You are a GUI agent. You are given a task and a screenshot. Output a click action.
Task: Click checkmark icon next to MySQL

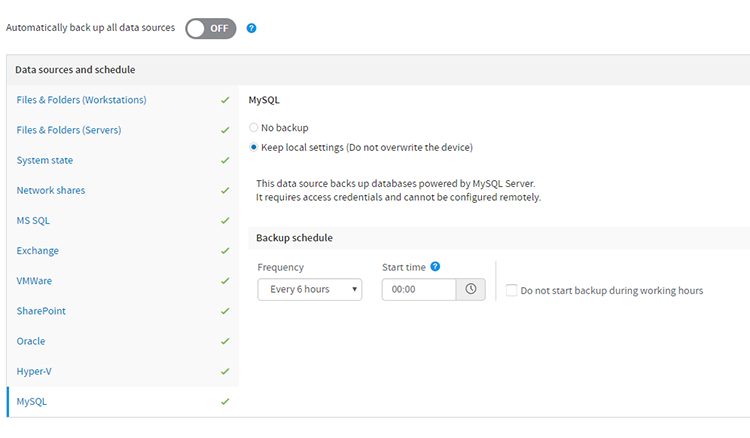click(225, 402)
